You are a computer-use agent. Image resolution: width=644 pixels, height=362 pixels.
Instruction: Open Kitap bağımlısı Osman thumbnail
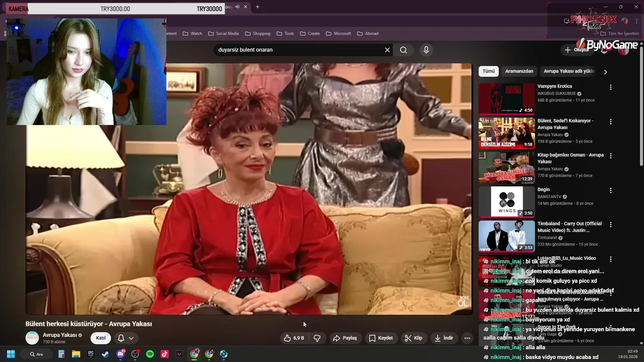click(507, 167)
